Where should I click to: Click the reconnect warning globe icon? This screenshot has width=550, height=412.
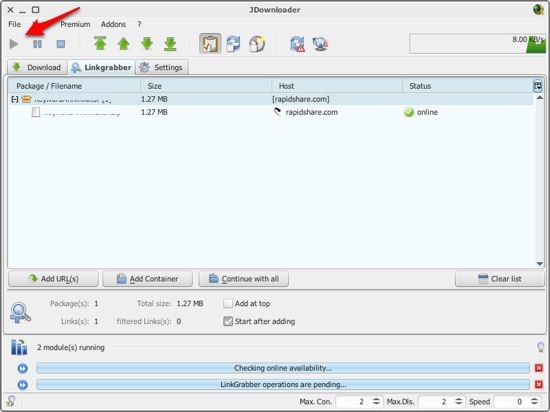click(x=297, y=44)
